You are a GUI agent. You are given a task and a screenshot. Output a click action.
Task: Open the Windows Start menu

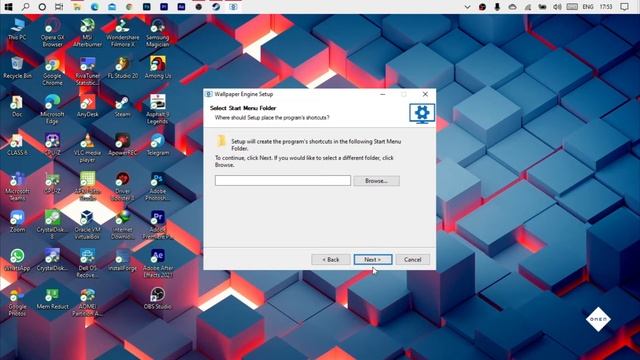(8, 7)
